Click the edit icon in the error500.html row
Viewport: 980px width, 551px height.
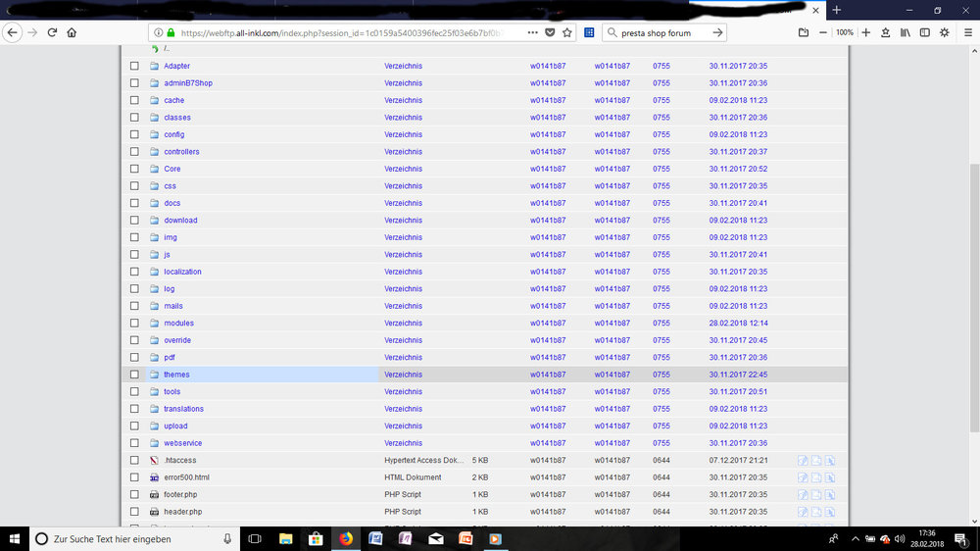click(x=804, y=477)
